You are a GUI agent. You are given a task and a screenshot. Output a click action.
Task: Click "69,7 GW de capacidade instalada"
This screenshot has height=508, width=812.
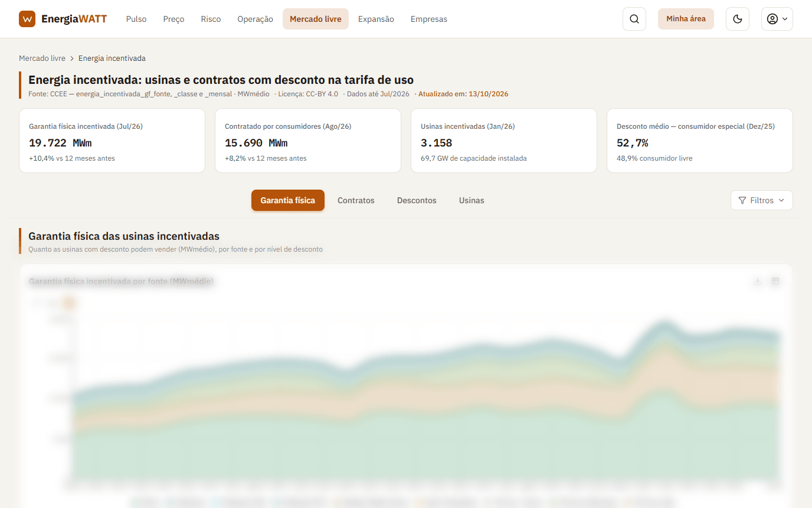tap(474, 158)
